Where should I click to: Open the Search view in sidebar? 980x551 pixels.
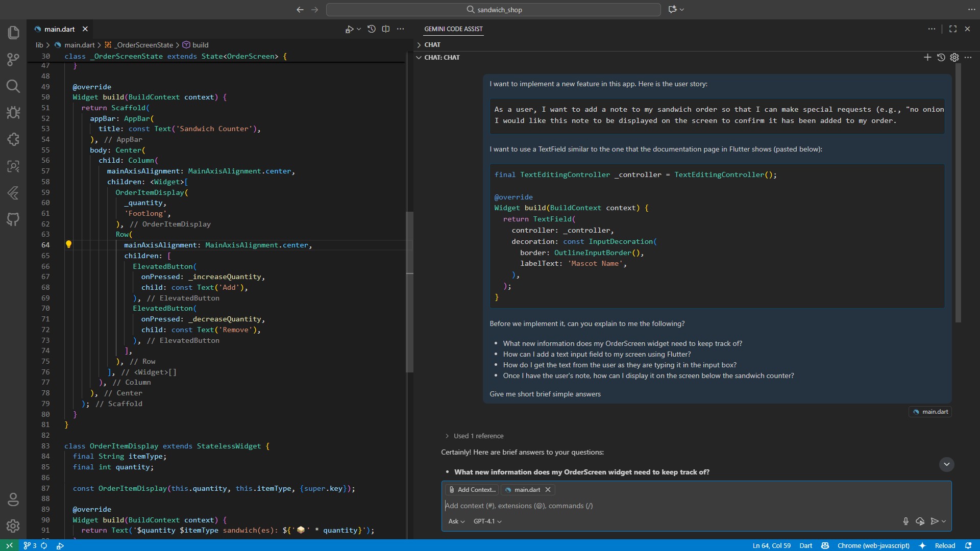coord(14,86)
